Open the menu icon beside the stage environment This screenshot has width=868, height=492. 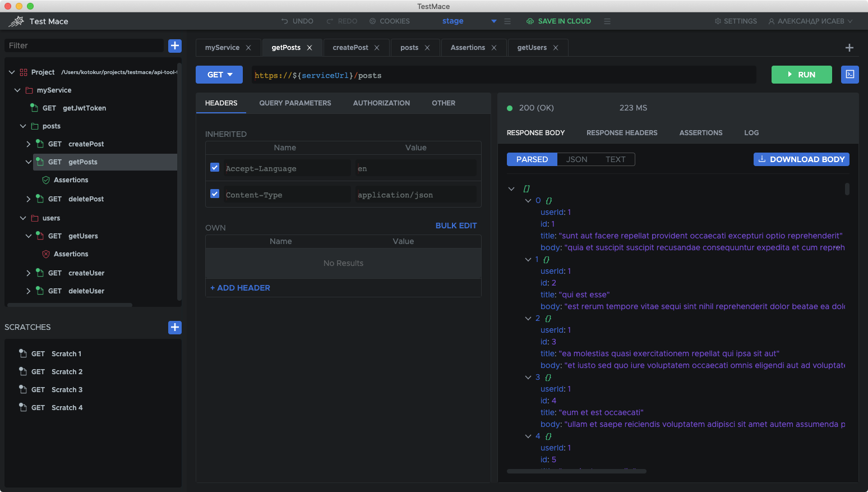click(x=507, y=21)
